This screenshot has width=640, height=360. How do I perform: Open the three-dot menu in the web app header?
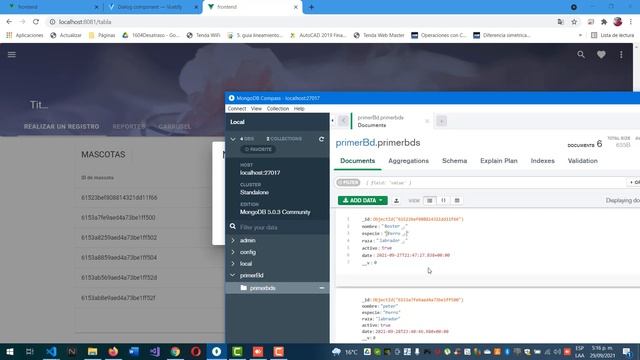621,54
